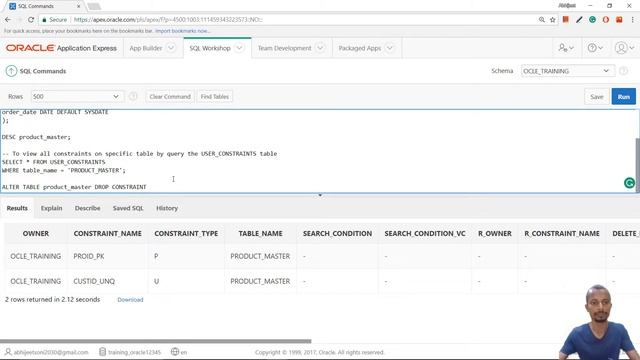Click Grammarly badge in SQL editor
Screen dimensions: 640x360
coord(629,183)
